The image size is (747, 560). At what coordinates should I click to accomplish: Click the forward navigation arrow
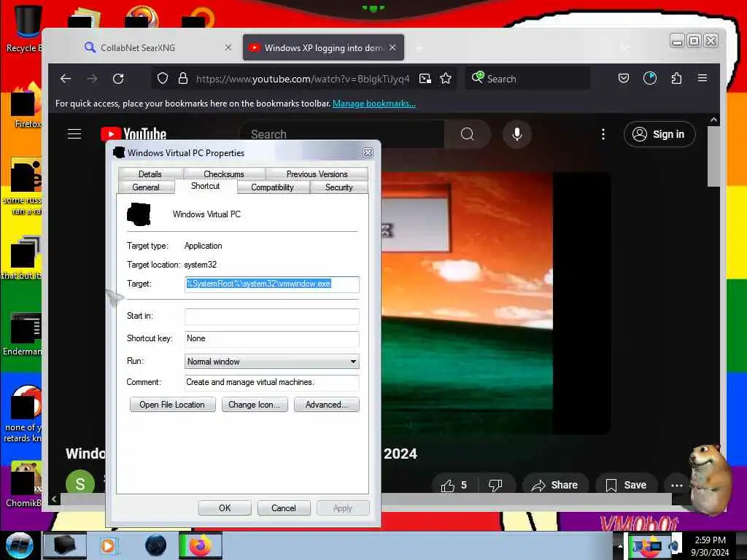click(92, 79)
